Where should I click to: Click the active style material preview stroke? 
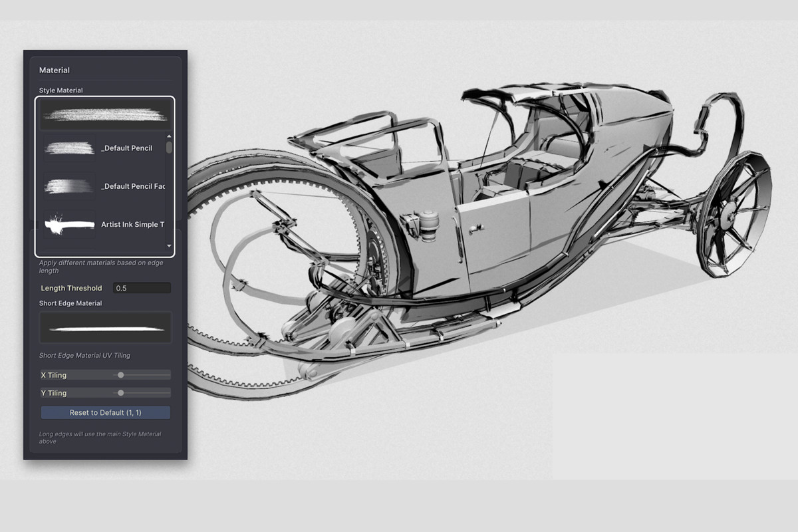coord(104,114)
